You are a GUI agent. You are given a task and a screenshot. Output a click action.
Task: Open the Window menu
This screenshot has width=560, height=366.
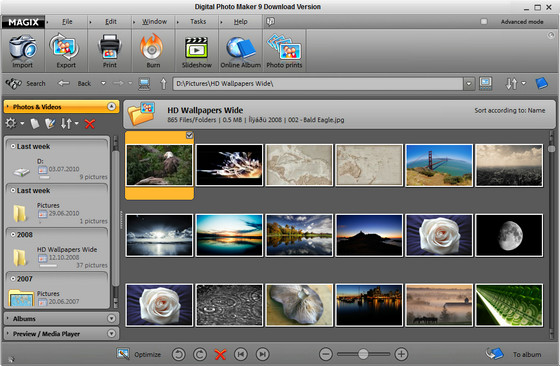point(154,21)
